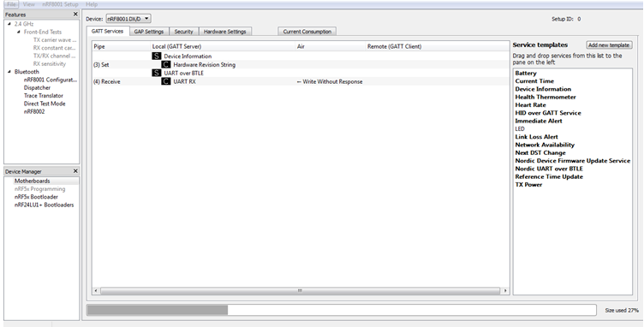Viewport: 644px width, 327px height.
Task: Collapse the Front-End Tests tree node
Action: [x=19, y=32]
